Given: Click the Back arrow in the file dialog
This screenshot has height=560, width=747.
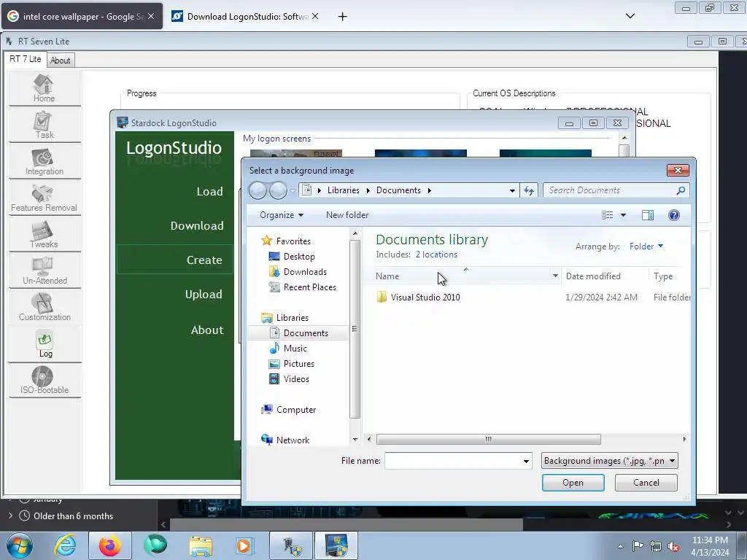Looking at the screenshot, I should [258, 190].
